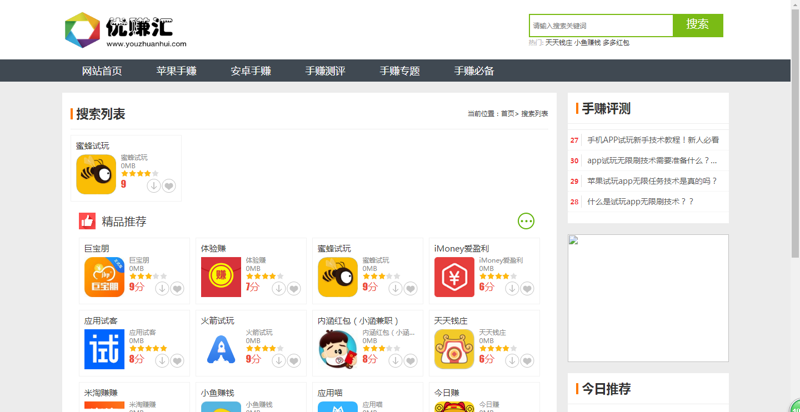The height and width of the screenshot is (412, 800).
Task: Open the 火箭试玩 card title
Action: [x=217, y=321]
